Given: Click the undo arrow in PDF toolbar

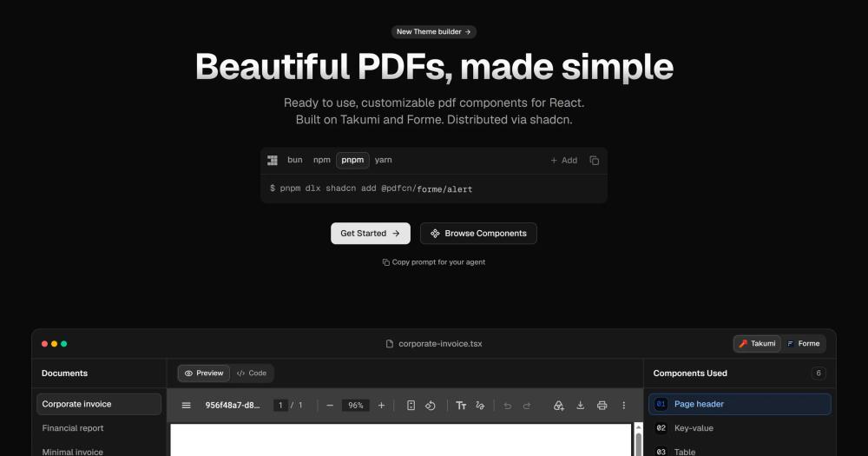Looking at the screenshot, I should pos(507,406).
